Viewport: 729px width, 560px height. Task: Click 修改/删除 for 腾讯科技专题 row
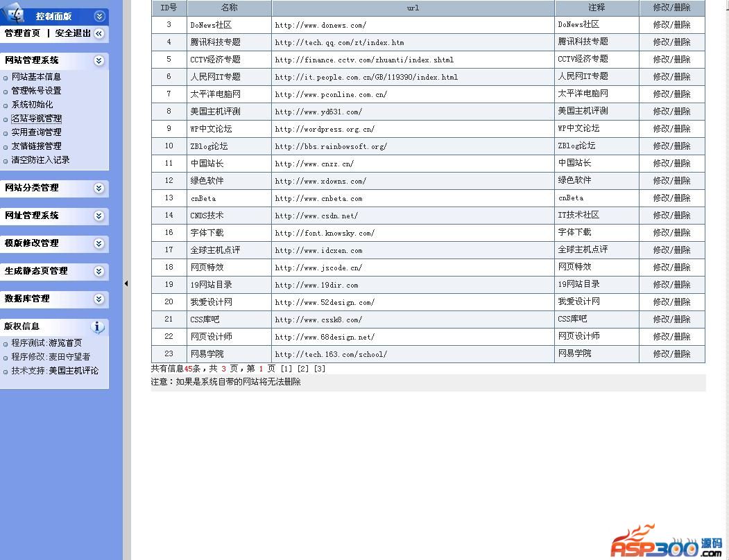(672, 42)
